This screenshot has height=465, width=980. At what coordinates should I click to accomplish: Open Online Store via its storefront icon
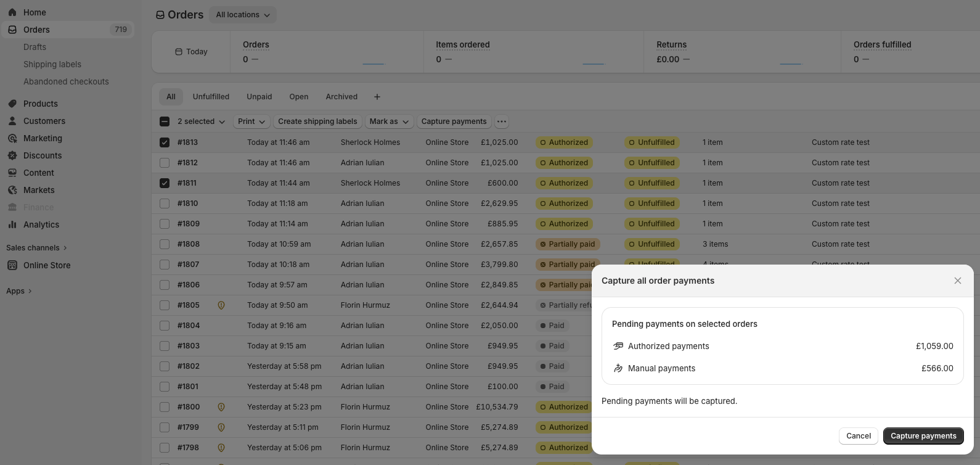[12, 265]
